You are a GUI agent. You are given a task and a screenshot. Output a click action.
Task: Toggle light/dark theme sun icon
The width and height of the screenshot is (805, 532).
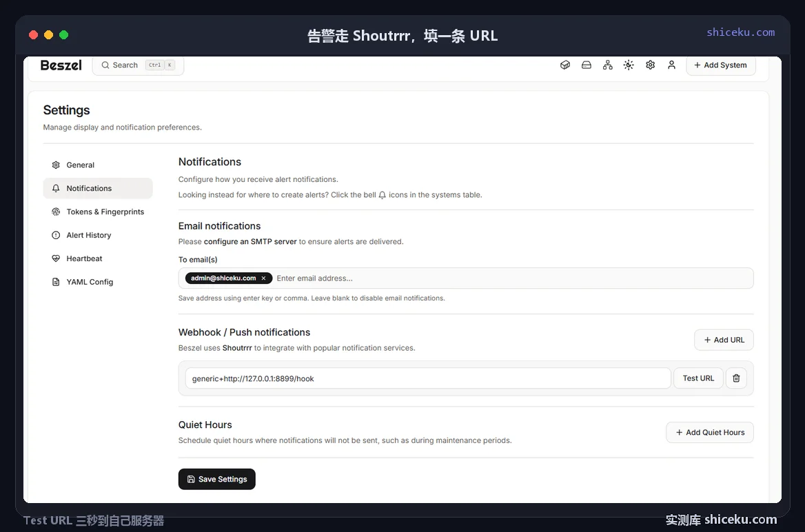629,65
